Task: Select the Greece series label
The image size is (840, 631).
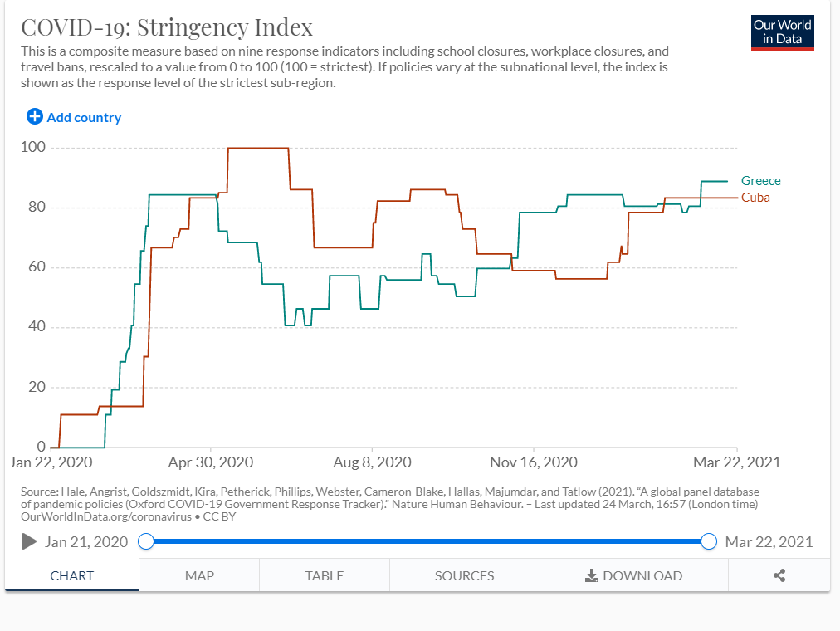Action: pos(760,181)
